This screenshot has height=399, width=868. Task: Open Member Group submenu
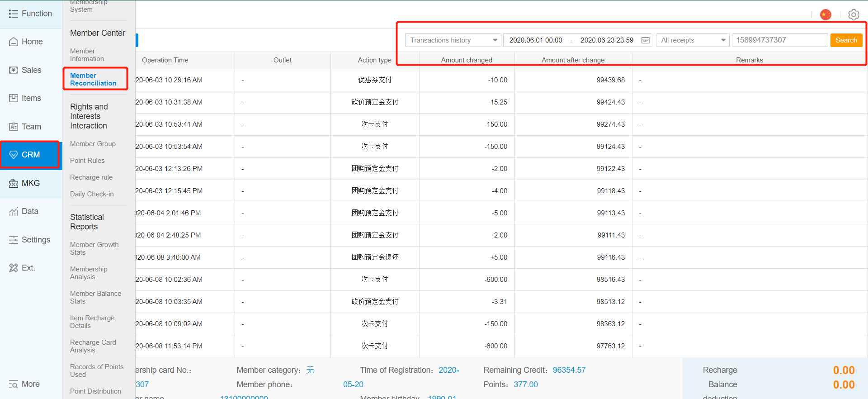tap(93, 144)
